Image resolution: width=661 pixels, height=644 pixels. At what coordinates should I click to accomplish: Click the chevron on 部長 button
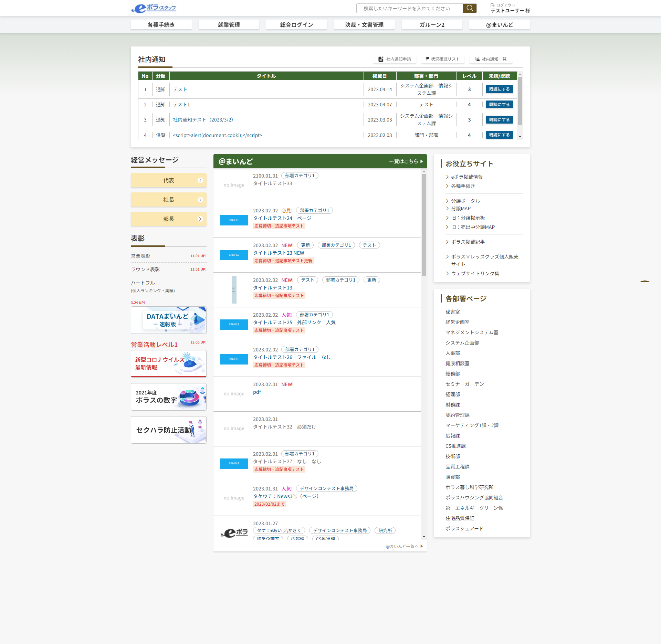[200, 219]
